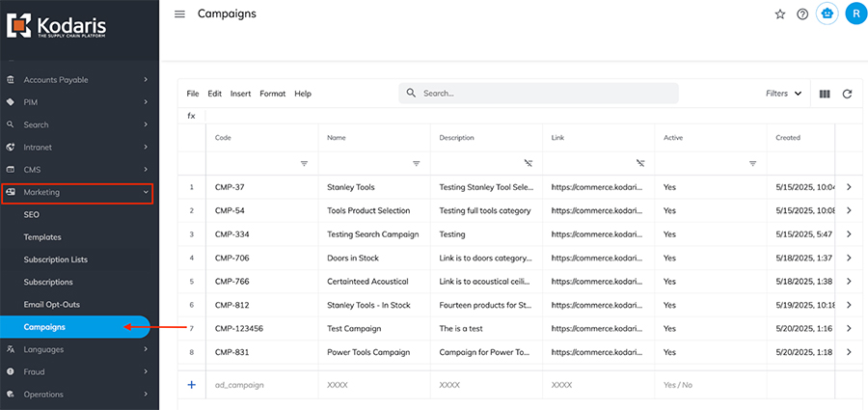Open details arrow for Power Tools Campaign
The width and height of the screenshot is (868, 410).
[849, 352]
